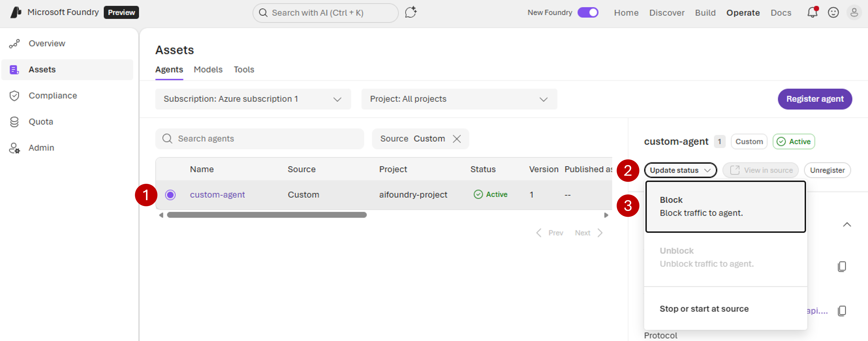Switch to the Tools tab
The height and width of the screenshot is (341, 868).
(x=244, y=70)
